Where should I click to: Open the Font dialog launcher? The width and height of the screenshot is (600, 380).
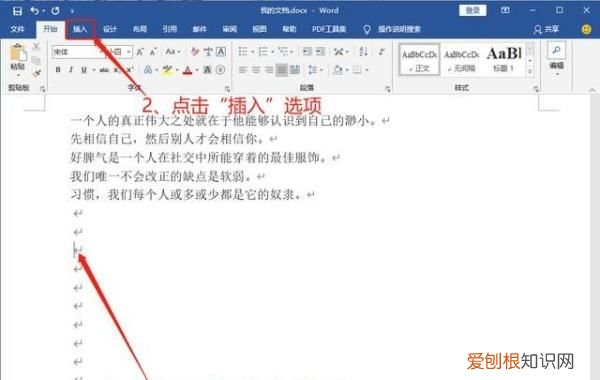227,89
